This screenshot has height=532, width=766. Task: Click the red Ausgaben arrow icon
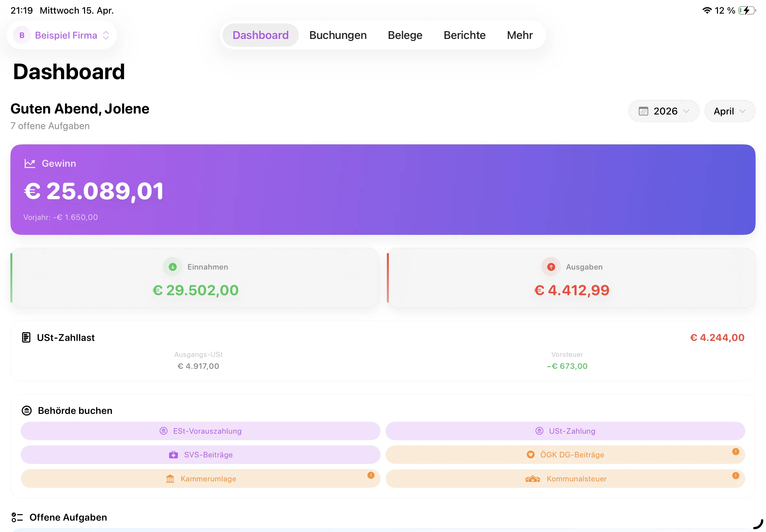click(x=551, y=267)
